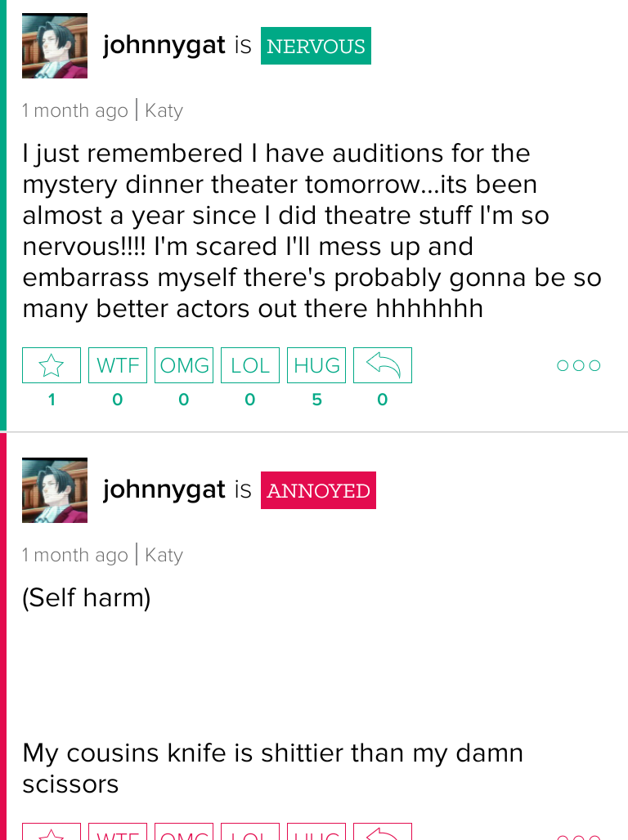This screenshot has height=840, width=628.
Task: Reply to the nervous auditions post
Action: tap(383, 365)
